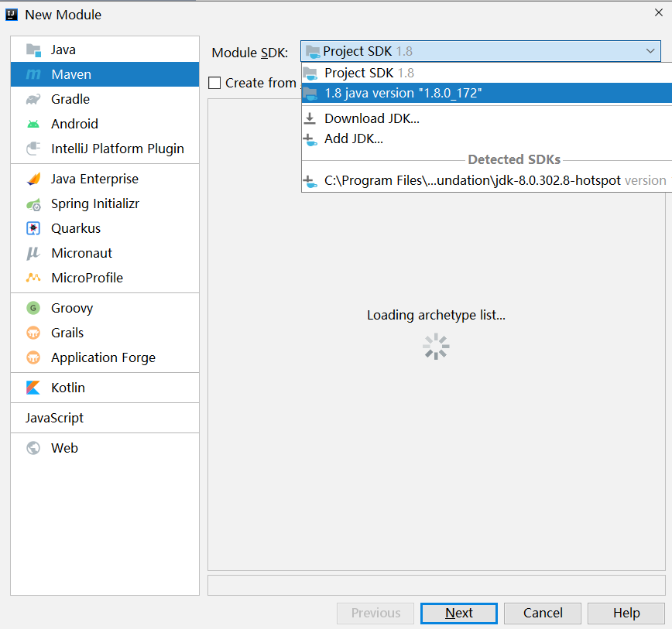Select Download JDK... menu entry
The width and height of the screenshot is (672, 629).
(486, 118)
